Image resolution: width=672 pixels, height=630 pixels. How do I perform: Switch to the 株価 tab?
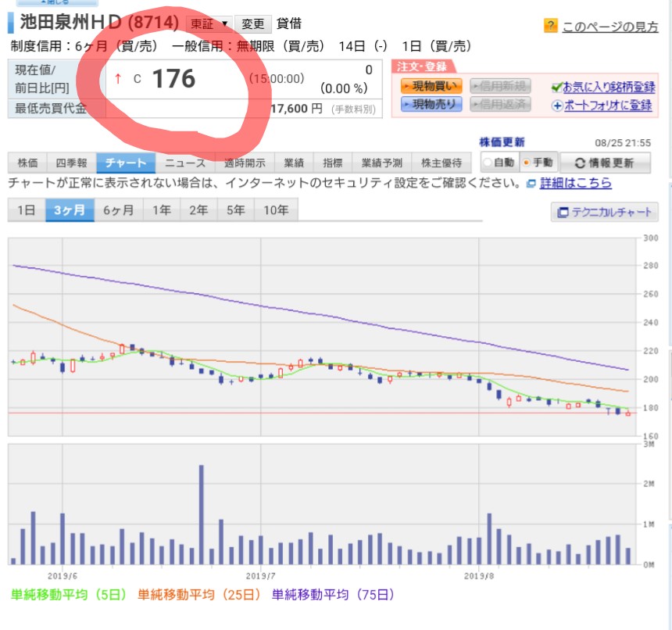point(27,163)
